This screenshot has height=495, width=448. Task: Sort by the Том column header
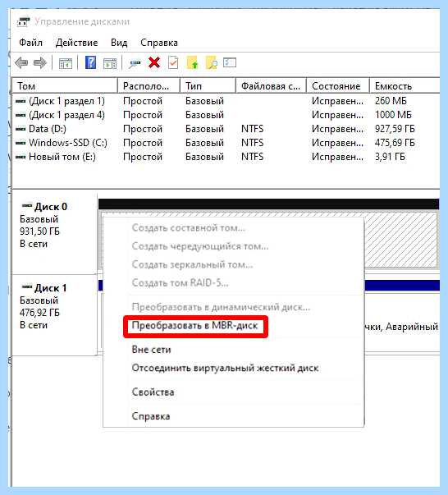pos(65,86)
